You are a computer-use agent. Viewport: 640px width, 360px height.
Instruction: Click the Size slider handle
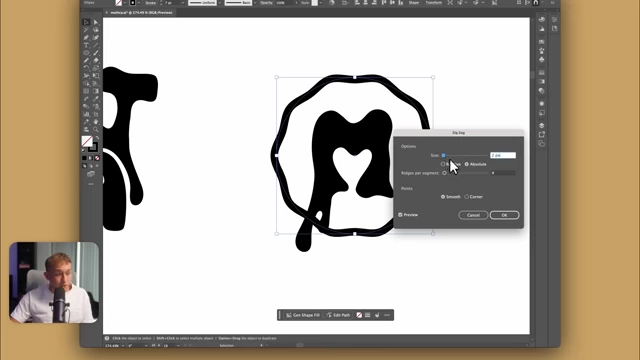tap(444, 155)
